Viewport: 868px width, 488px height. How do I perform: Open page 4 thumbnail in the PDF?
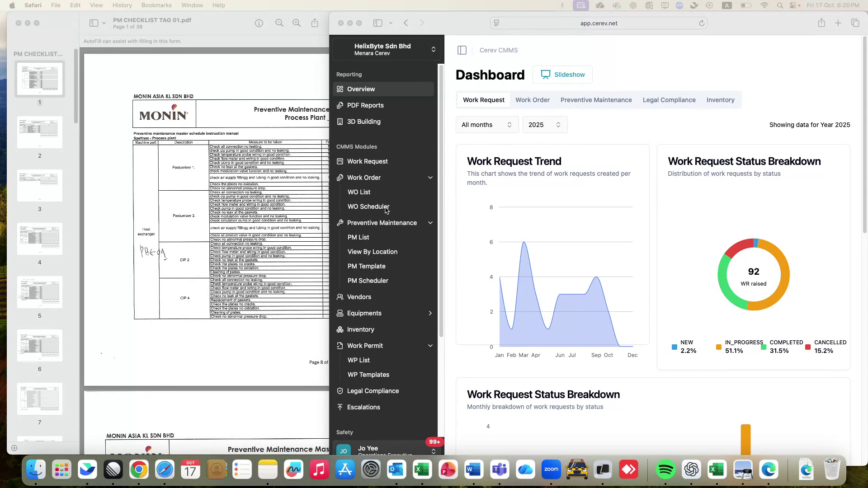39,239
